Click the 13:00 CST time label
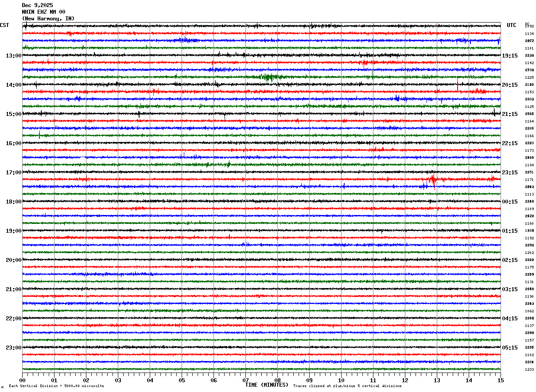Image resolution: width=536 pixels, height=392 pixels. coord(14,56)
